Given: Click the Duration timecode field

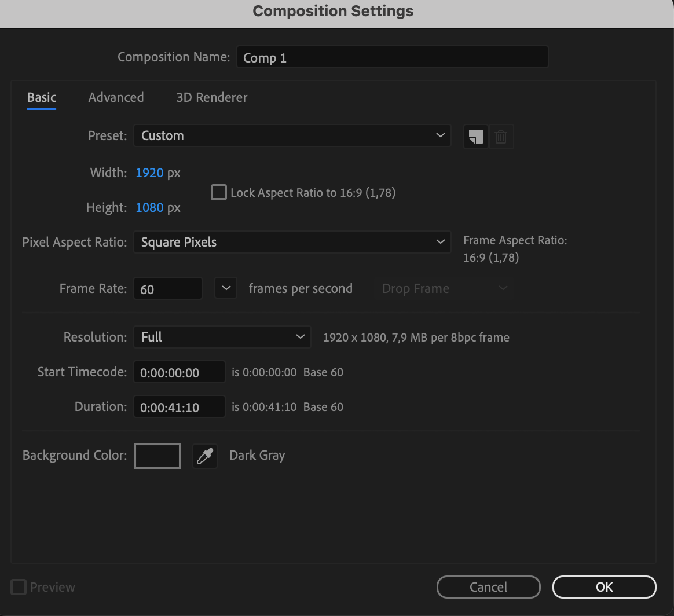Looking at the screenshot, I should (179, 407).
